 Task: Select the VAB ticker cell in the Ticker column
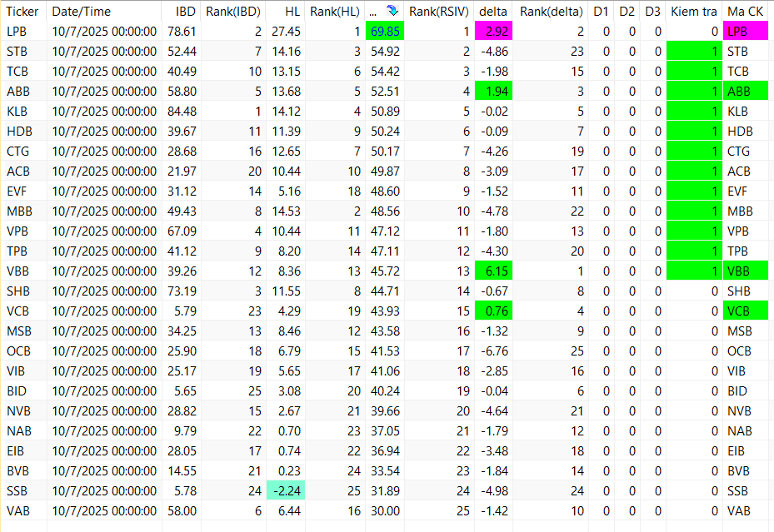23,511
